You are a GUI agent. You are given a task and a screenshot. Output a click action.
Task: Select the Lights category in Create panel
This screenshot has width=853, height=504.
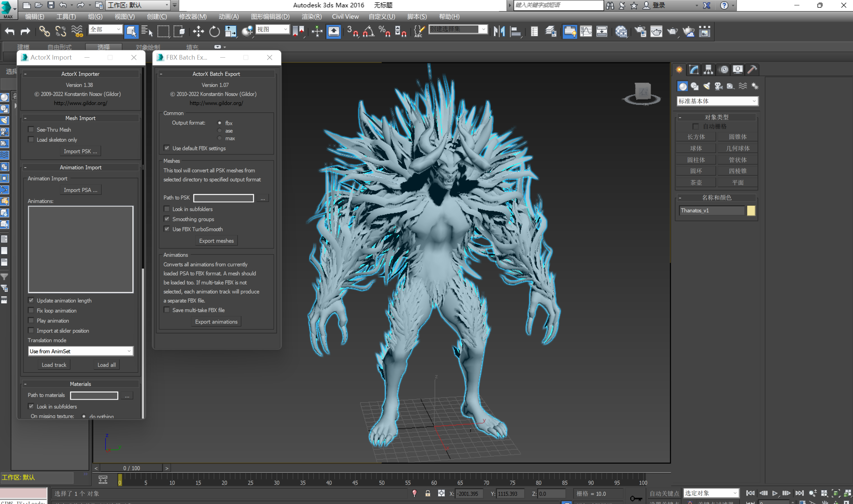pyautogui.click(x=707, y=86)
